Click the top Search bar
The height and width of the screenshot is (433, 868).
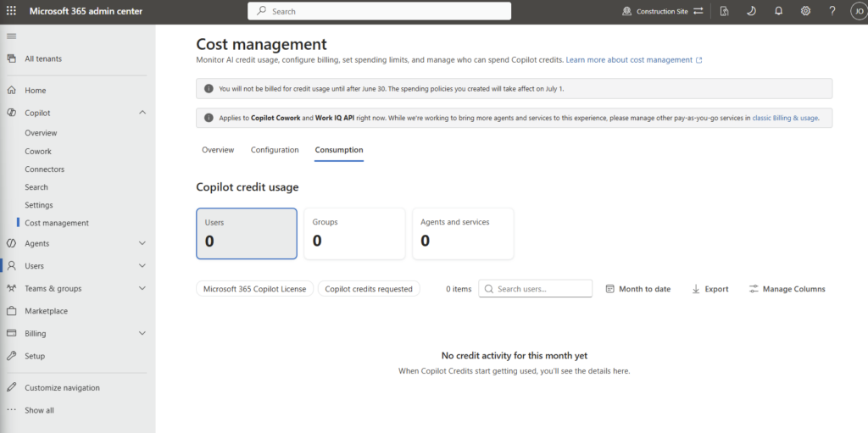click(x=379, y=11)
